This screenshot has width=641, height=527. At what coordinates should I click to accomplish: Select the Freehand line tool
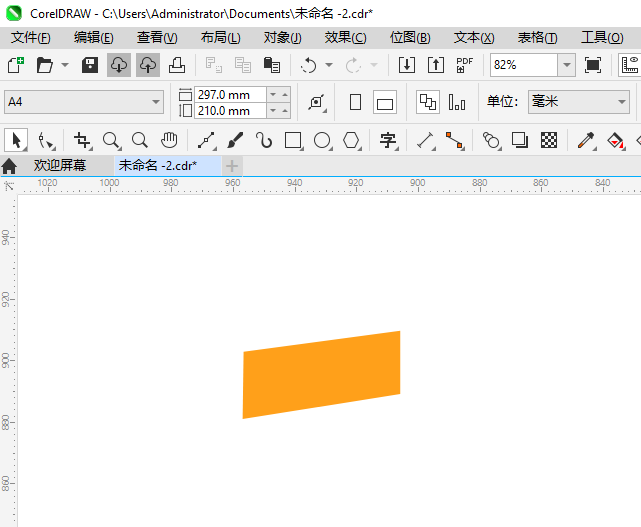click(x=206, y=140)
